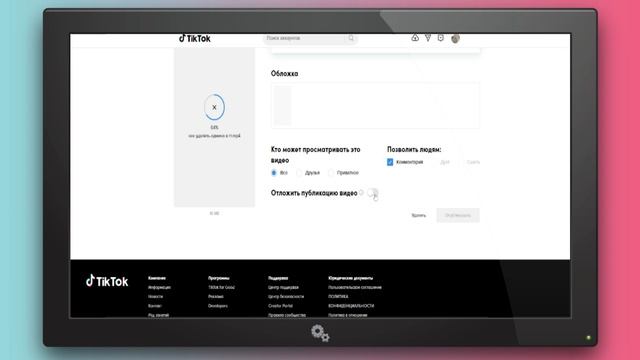Click the 'Юридические документы' footer heading
The height and width of the screenshot is (360, 640).
click(x=350, y=278)
